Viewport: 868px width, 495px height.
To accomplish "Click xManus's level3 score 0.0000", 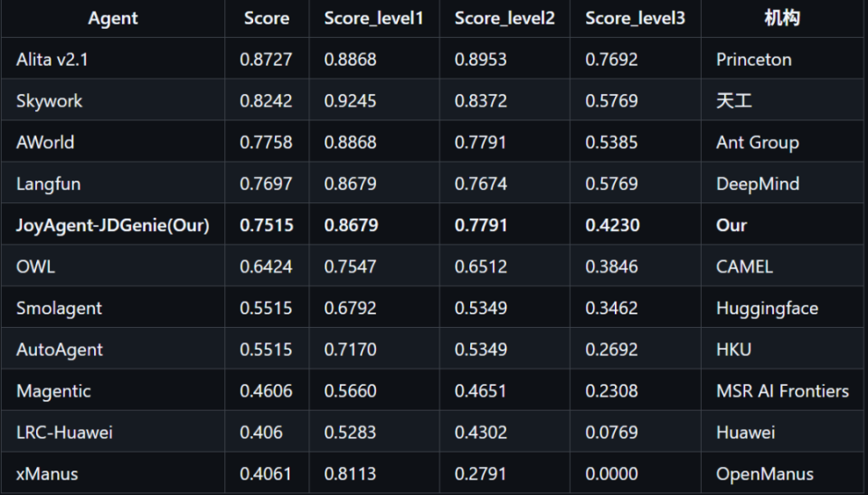I will point(612,474).
